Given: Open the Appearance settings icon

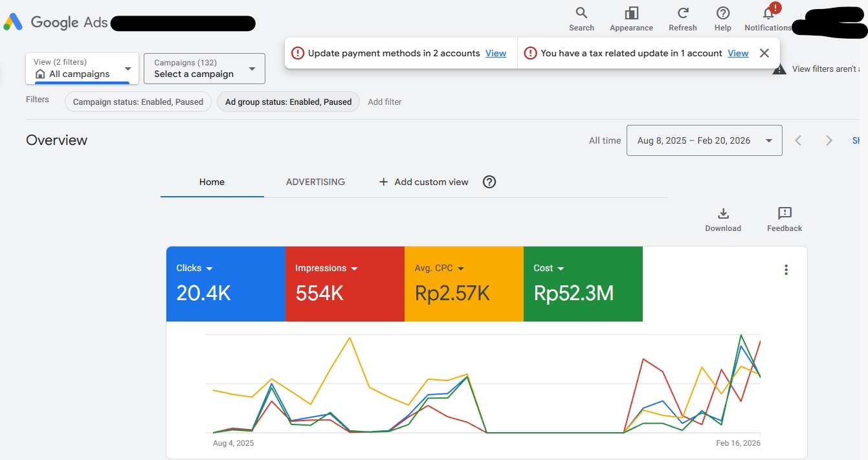Looking at the screenshot, I should [x=631, y=14].
